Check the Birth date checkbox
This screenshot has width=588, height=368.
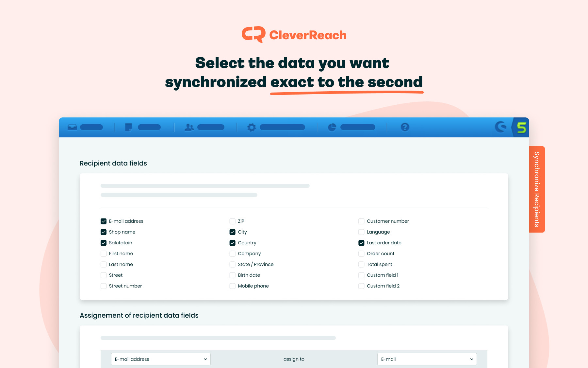233,275
